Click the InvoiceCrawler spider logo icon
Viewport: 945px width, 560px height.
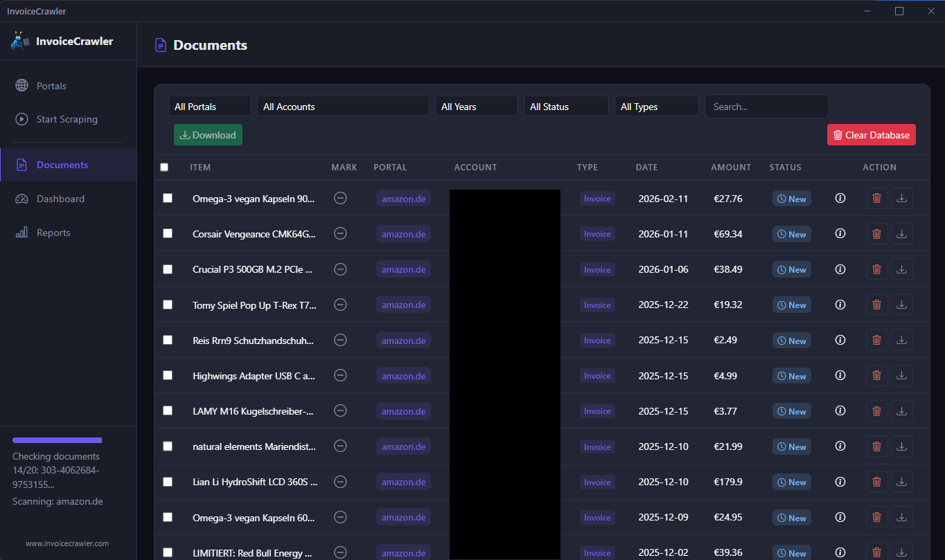coord(19,41)
